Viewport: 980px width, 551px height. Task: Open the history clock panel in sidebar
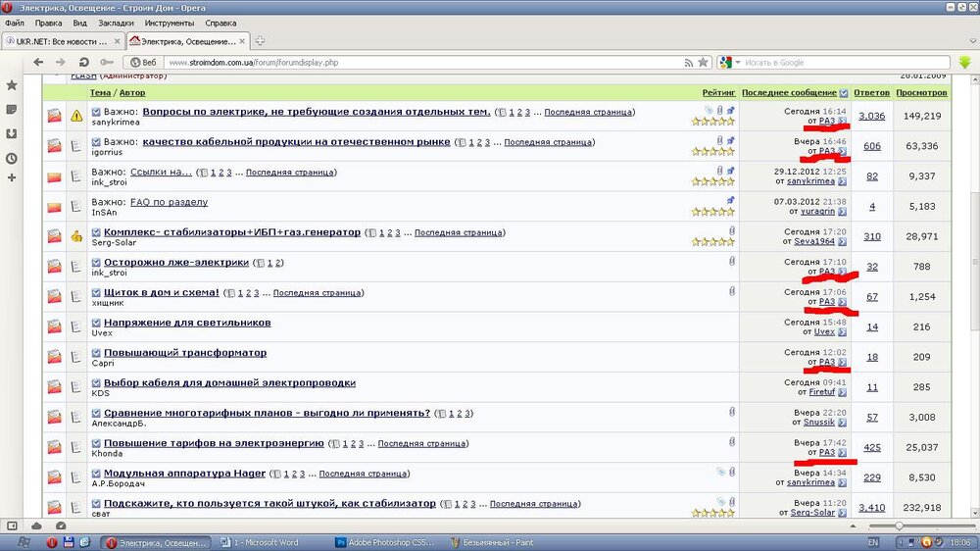[11, 157]
